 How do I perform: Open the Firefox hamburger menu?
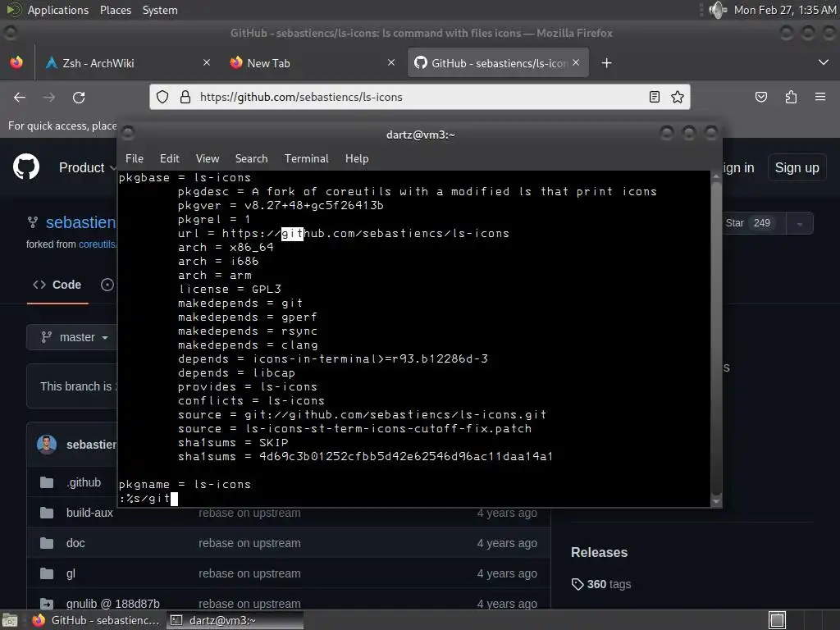click(x=819, y=97)
